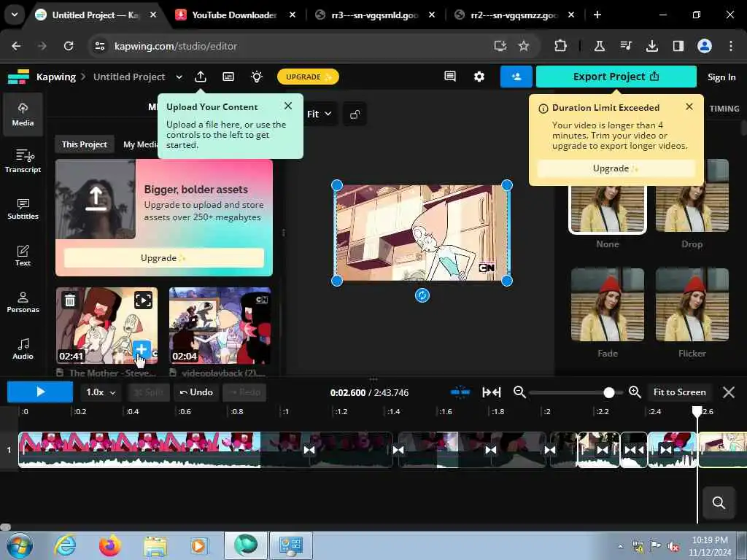Click the top-left resize handle of canvas video

click(337, 185)
